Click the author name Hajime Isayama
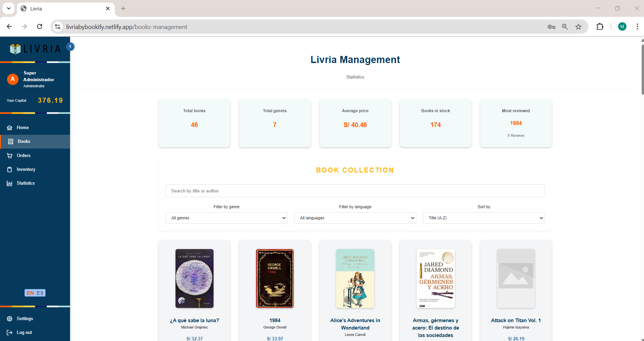 click(516, 328)
